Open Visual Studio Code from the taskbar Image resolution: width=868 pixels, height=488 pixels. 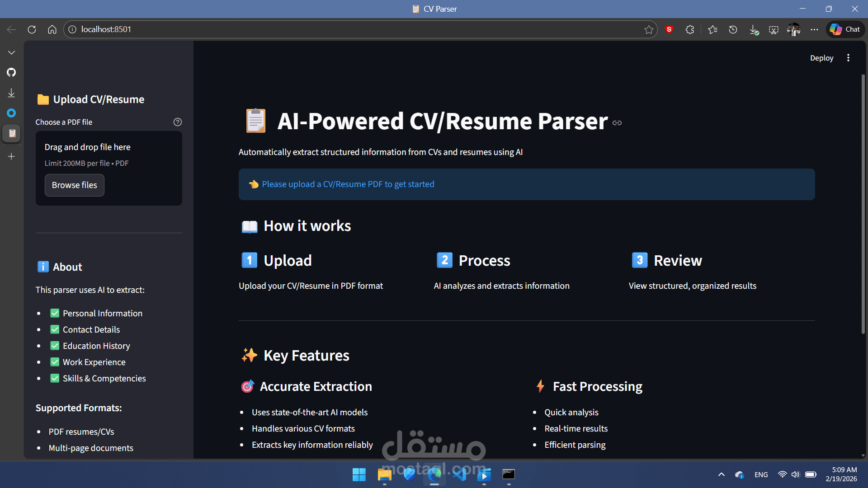[460, 475]
